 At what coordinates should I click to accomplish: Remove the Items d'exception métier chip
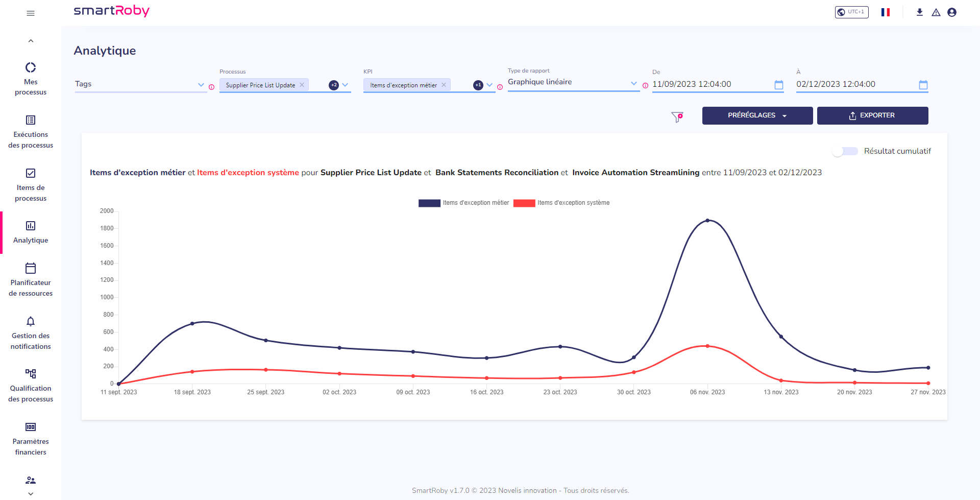444,85
